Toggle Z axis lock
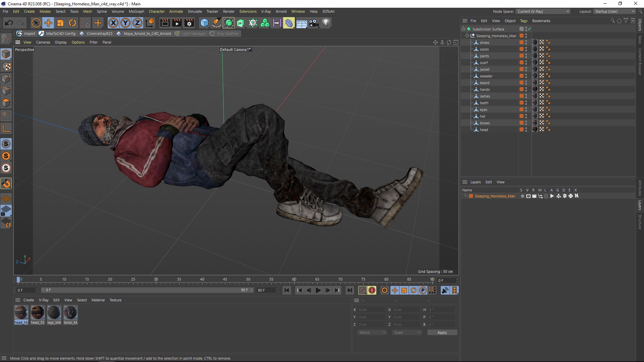644x362 pixels. [138, 23]
